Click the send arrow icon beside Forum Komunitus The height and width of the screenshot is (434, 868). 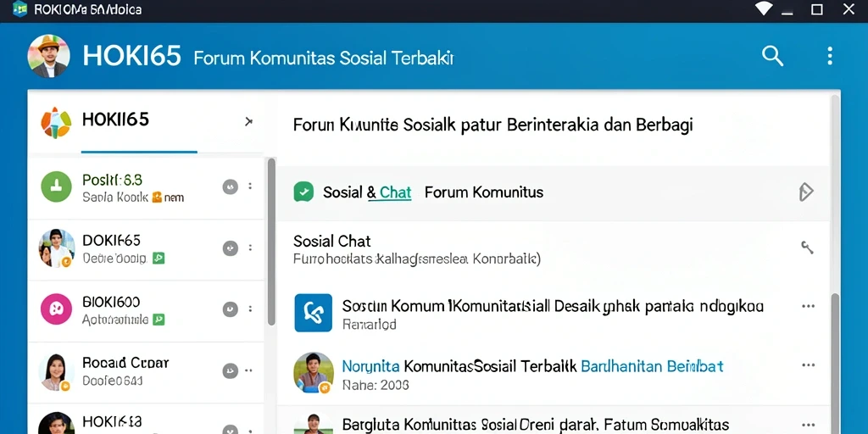[806, 192]
